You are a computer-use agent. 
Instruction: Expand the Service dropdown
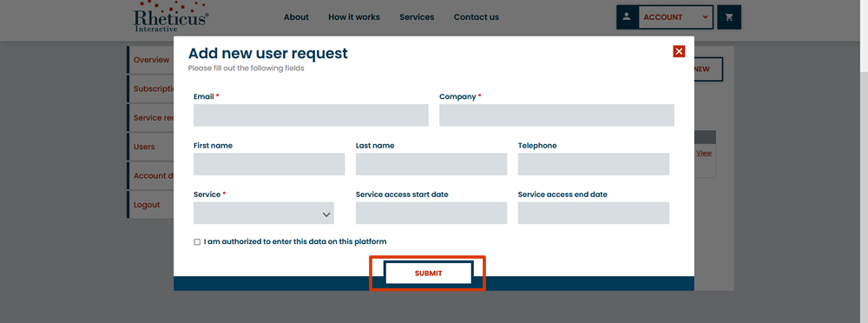(264, 214)
